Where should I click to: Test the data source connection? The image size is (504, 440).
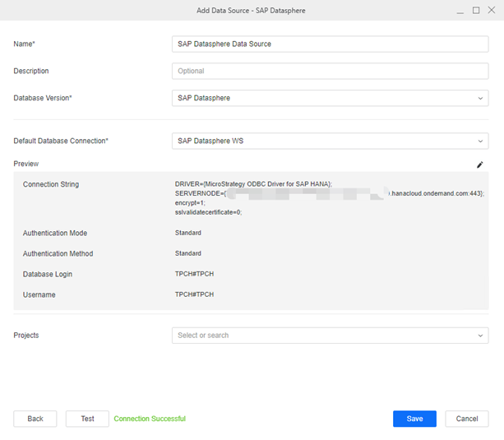point(87,419)
